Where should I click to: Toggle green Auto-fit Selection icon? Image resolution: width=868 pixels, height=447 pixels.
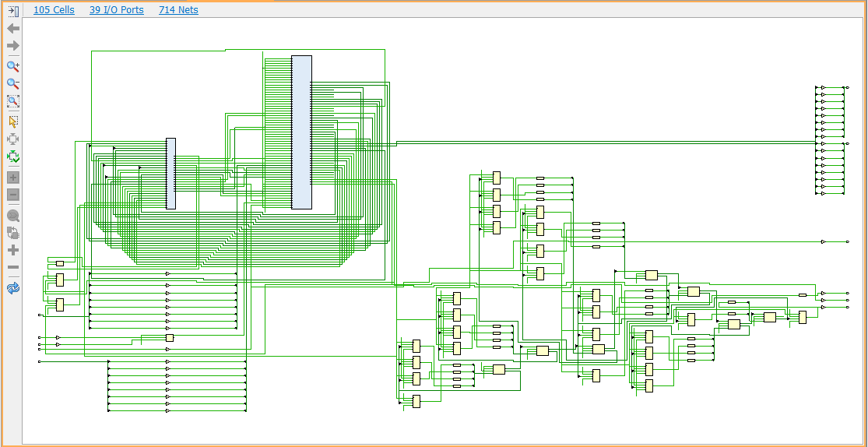12,157
